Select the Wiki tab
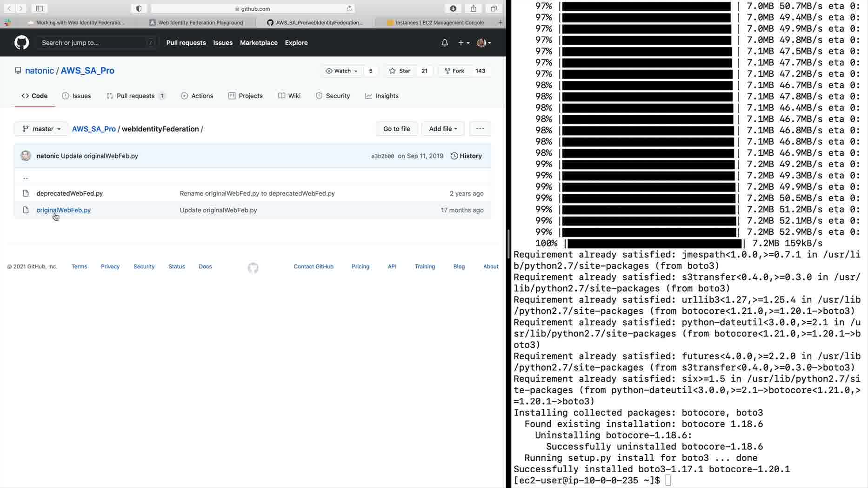The image size is (868, 488). (x=289, y=96)
